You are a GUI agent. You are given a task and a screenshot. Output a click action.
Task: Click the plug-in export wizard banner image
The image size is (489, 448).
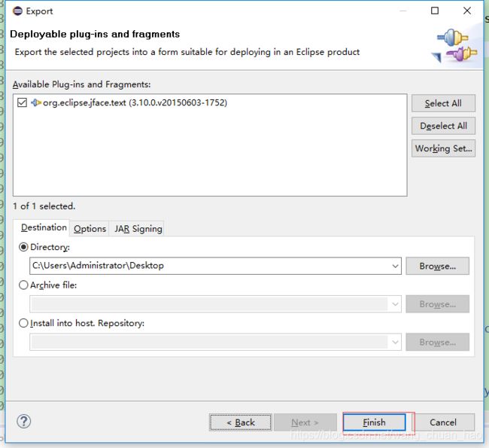[x=456, y=46]
